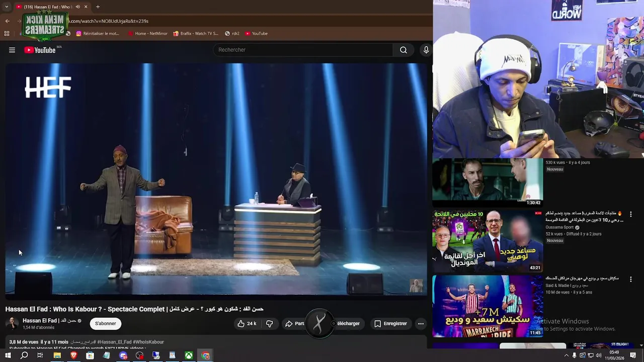This screenshot has width=644, height=362.
Task: Subscribe using the S'abonner button
Action: 105,324
